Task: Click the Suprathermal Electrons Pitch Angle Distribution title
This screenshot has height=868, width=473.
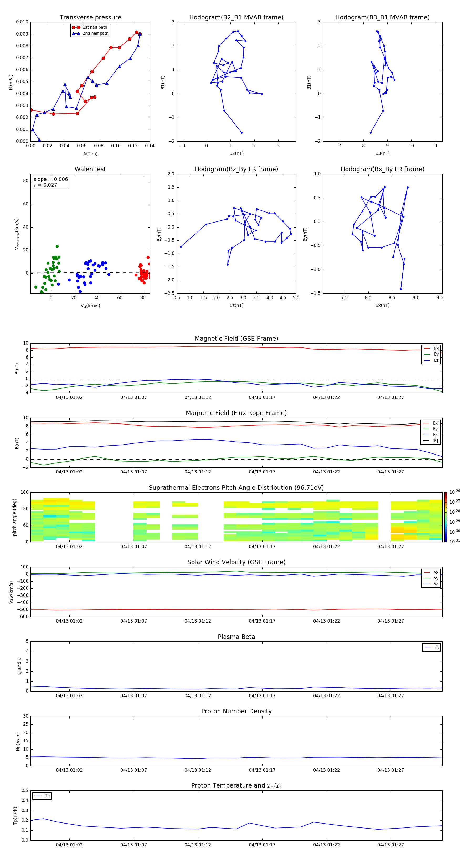Action: [x=236, y=488]
